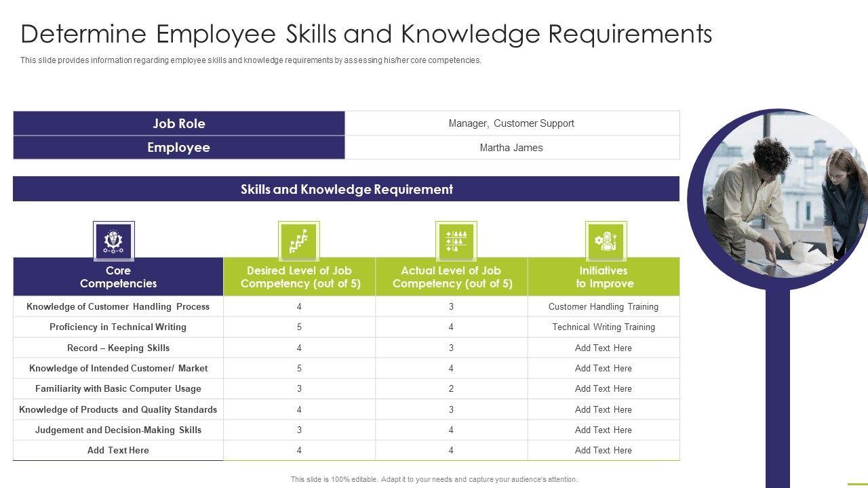868x488 pixels.
Task: Select Add Text Here initiative for Intended Customer/ Market
Action: (x=604, y=368)
